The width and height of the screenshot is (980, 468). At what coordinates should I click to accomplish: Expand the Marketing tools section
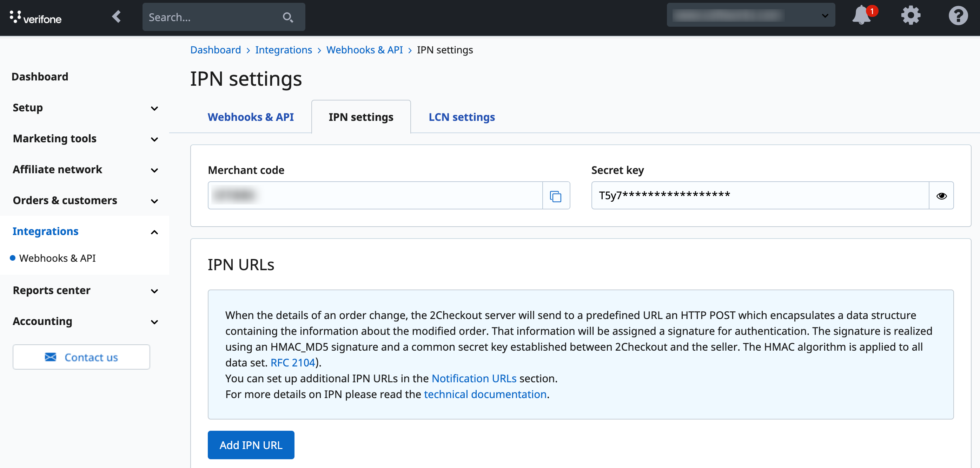85,139
